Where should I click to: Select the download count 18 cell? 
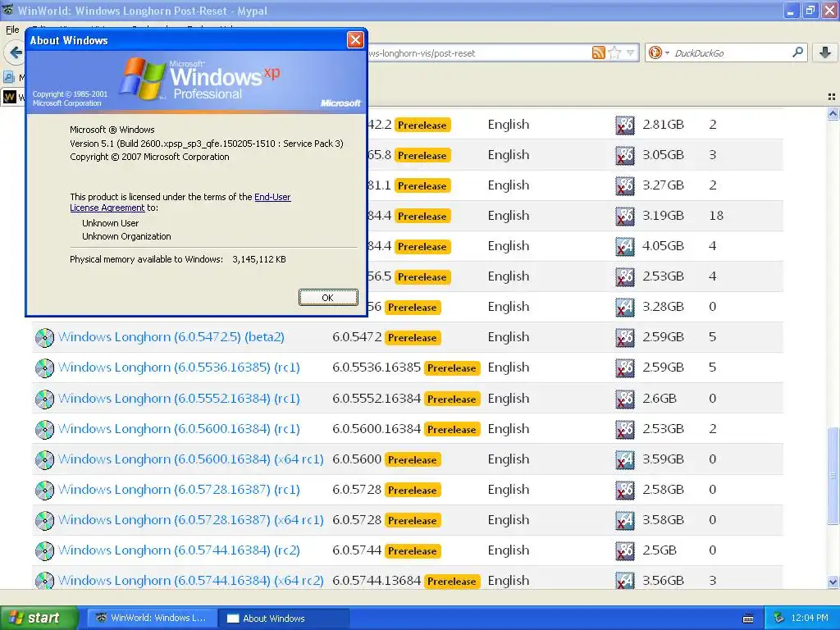(x=716, y=216)
